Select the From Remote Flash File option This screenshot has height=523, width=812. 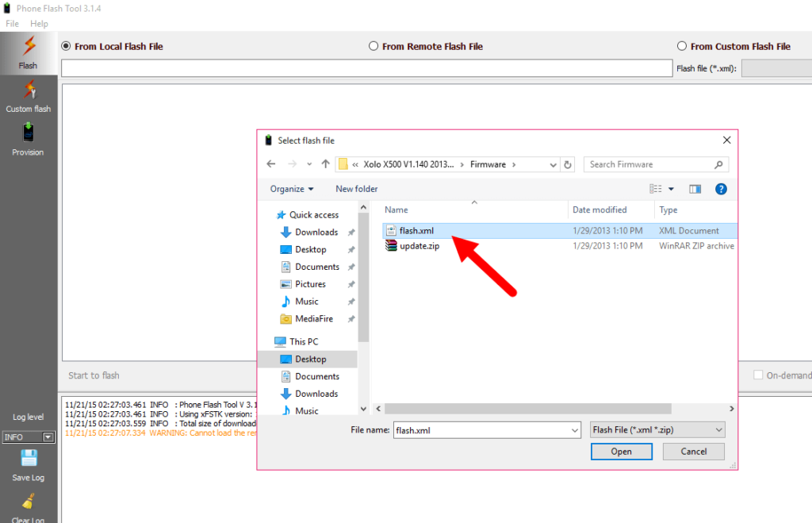[x=373, y=46]
